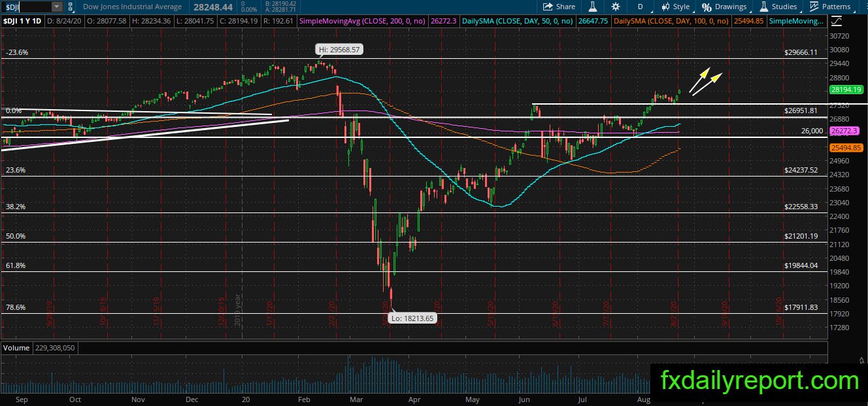Click the volume value 229,308,050
This screenshot has height=406, width=868.
pos(55,348)
